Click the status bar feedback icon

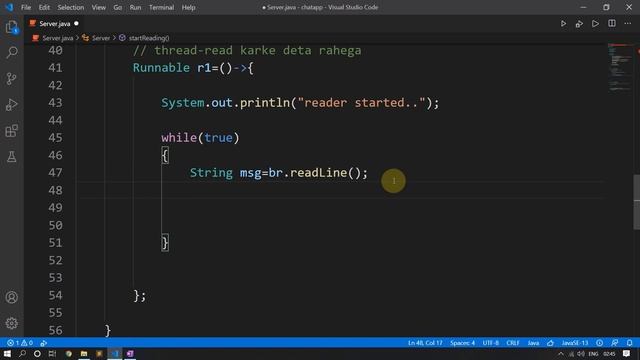614,343
